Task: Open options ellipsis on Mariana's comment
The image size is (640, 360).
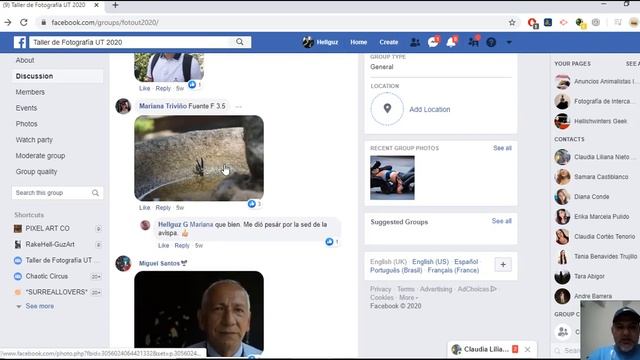Action: [x=238, y=107]
